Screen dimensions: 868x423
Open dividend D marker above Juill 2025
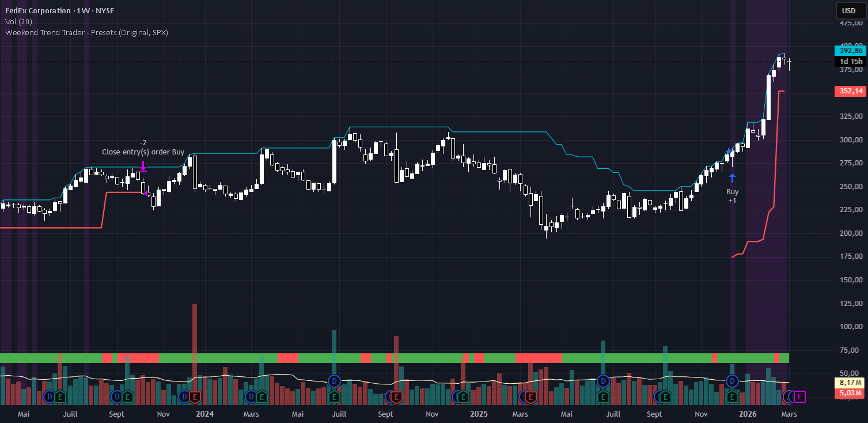pyautogui.click(x=603, y=381)
